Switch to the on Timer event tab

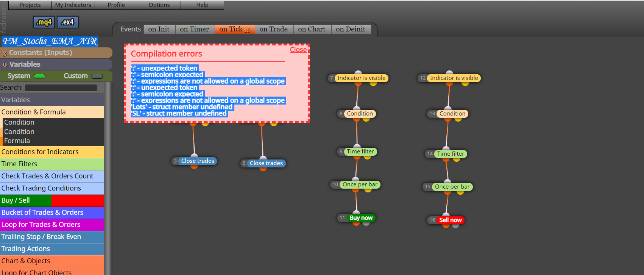(195, 29)
